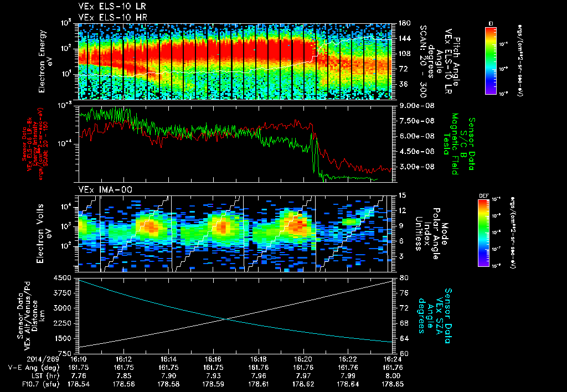Screen dimensions: 567x392
Task: Click the EI color scale bar
Action: tap(491, 60)
